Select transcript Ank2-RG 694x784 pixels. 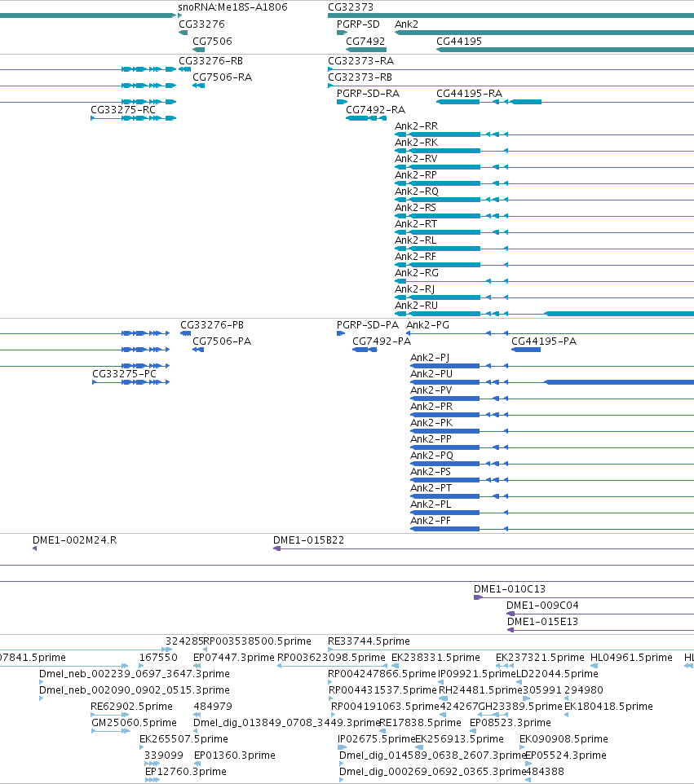click(x=417, y=272)
